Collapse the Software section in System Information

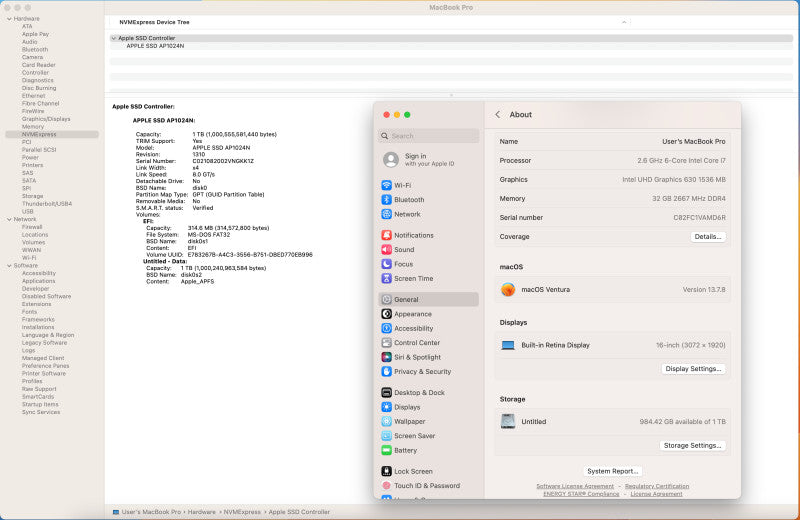9,266
